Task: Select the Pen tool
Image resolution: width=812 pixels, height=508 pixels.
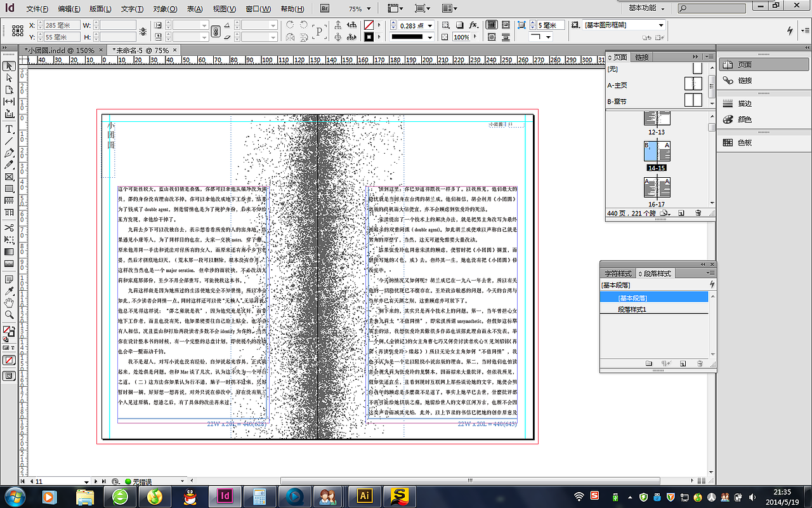Action: 9,153
